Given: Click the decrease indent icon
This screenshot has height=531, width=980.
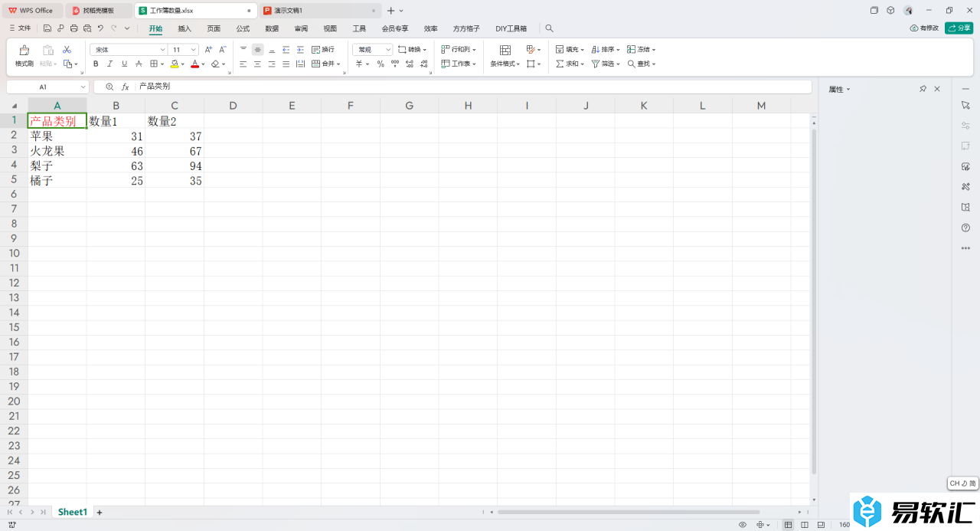Looking at the screenshot, I should click(x=286, y=49).
